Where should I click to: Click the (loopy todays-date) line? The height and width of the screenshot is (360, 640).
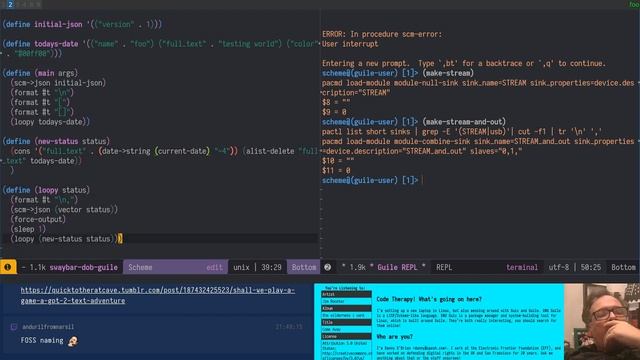click(50, 122)
